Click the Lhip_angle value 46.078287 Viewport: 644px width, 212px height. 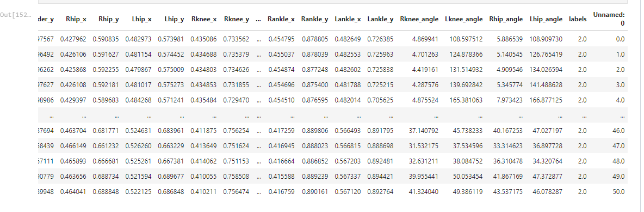pyautogui.click(x=548, y=191)
